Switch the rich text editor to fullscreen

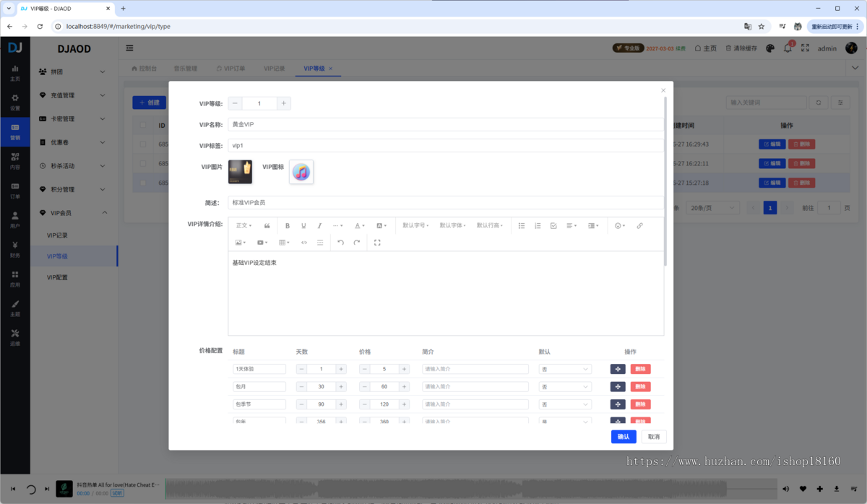(x=377, y=243)
